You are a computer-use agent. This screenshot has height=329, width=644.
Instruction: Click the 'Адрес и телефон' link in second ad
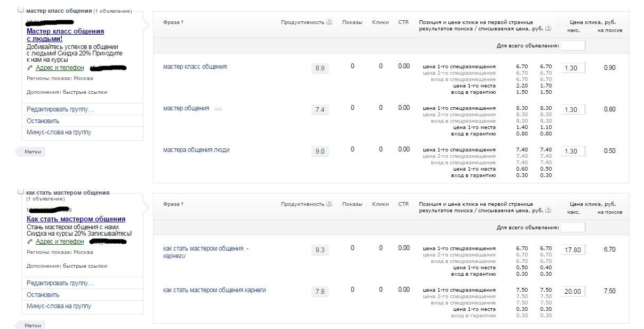coord(60,242)
